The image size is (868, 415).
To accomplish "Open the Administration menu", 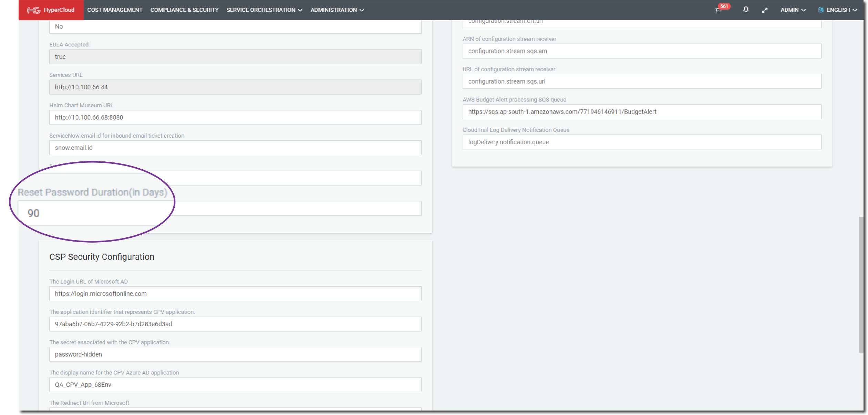I will (x=337, y=10).
